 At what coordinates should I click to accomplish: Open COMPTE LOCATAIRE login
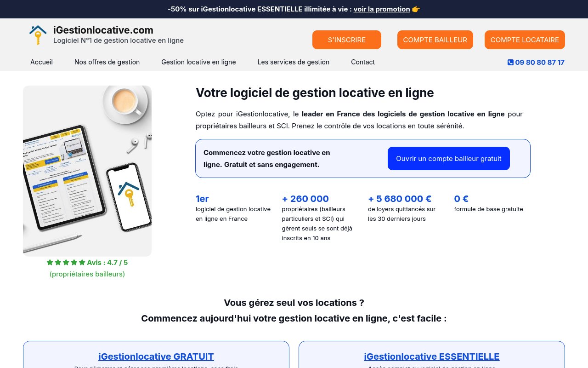pos(525,40)
